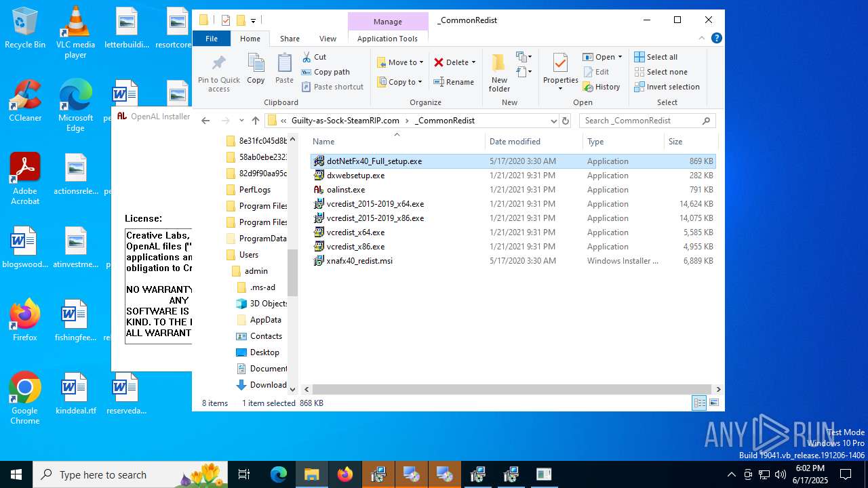This screenshot has width=868, height=488.
Task: Click Paste shortcut in ribbon
Action: (332, 87)
